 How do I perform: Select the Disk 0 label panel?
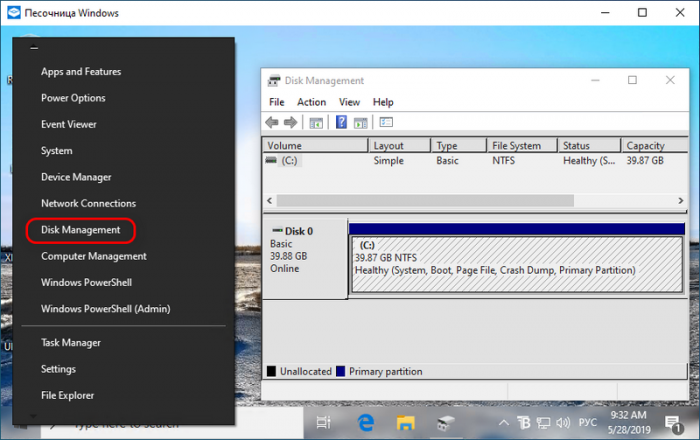click(305, 258)
